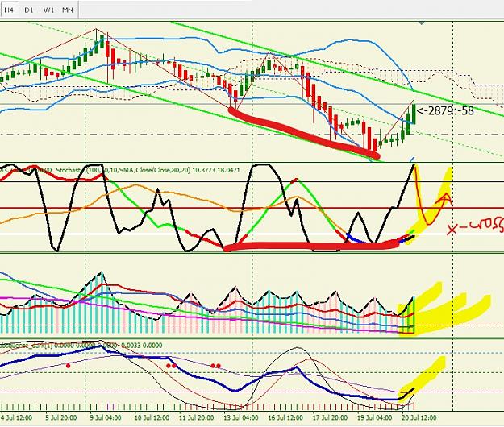
Task: Click the 11 Jul 20:00 time label
Action: click(197, 417)
